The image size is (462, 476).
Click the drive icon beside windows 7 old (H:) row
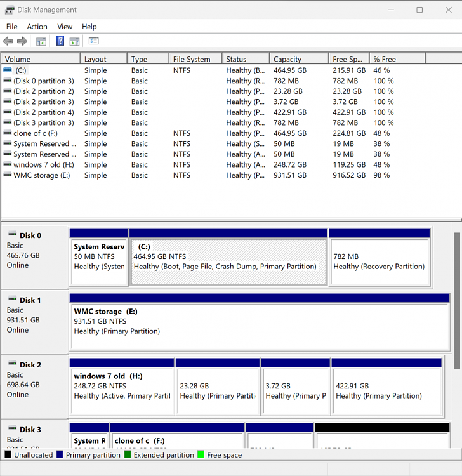[x=8, y=164]
